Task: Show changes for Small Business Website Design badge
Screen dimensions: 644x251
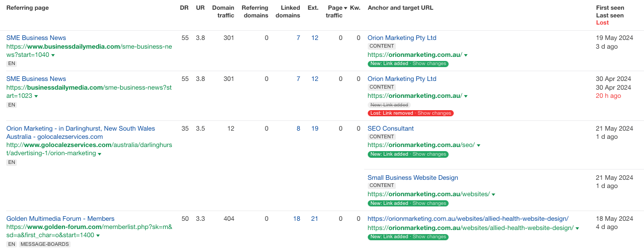Action: 429,203
